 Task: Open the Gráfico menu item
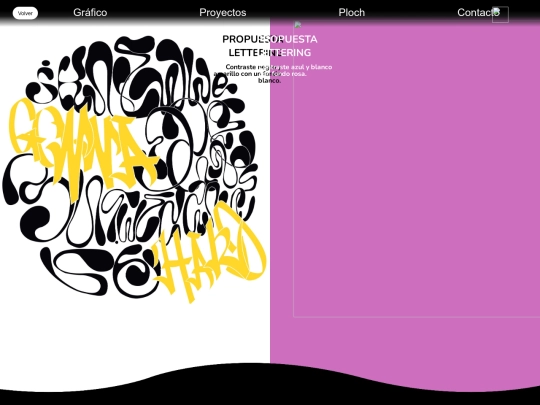pos(90,12)
